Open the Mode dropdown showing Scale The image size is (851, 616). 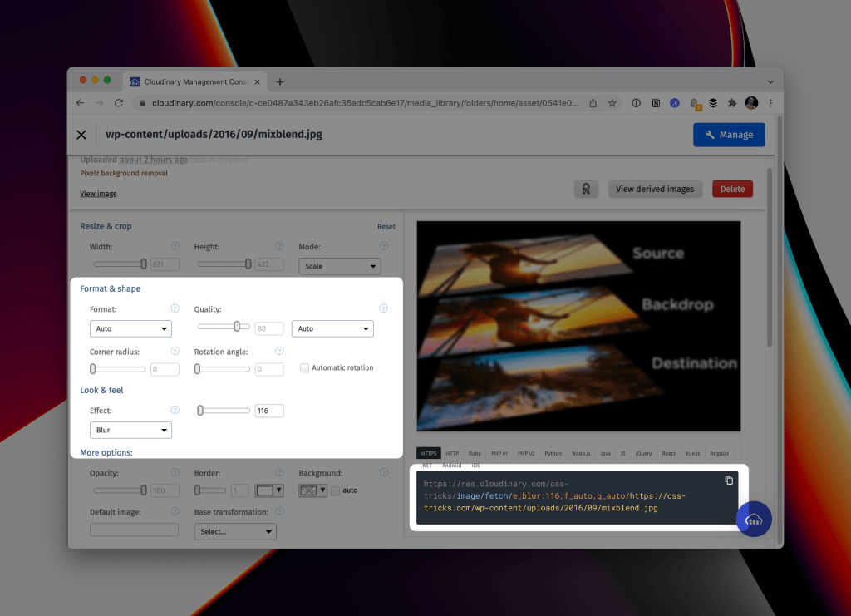340,266
